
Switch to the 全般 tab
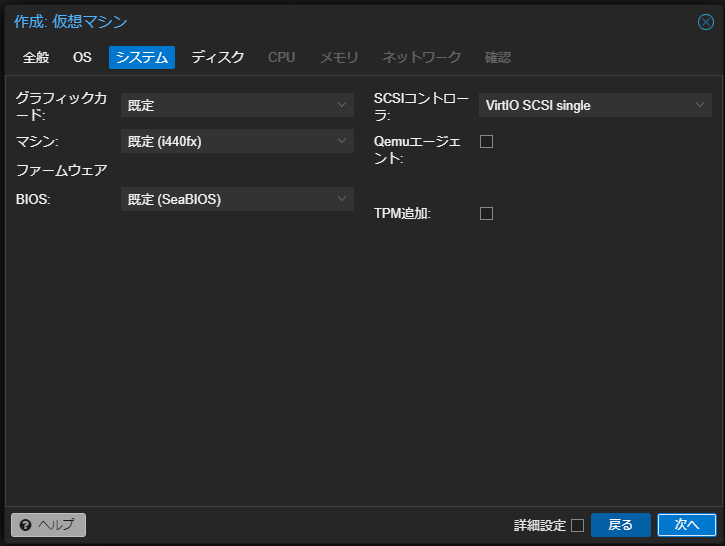(36, 57)
